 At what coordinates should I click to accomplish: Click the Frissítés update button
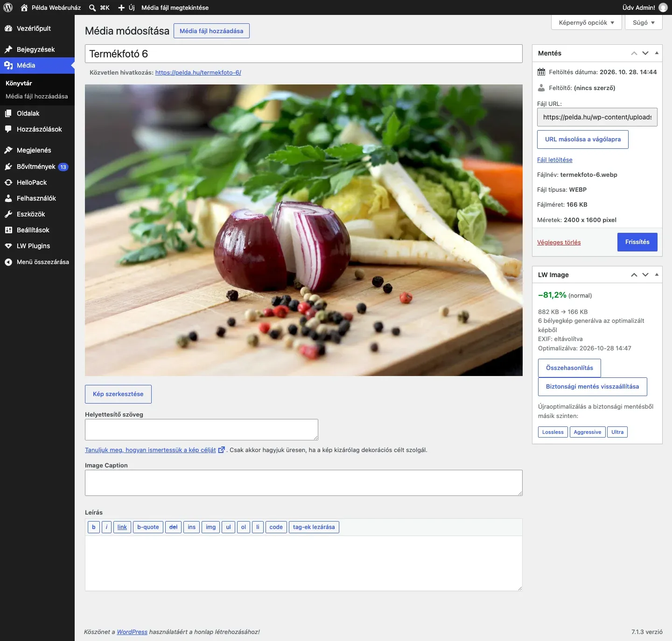coord(637,242)
